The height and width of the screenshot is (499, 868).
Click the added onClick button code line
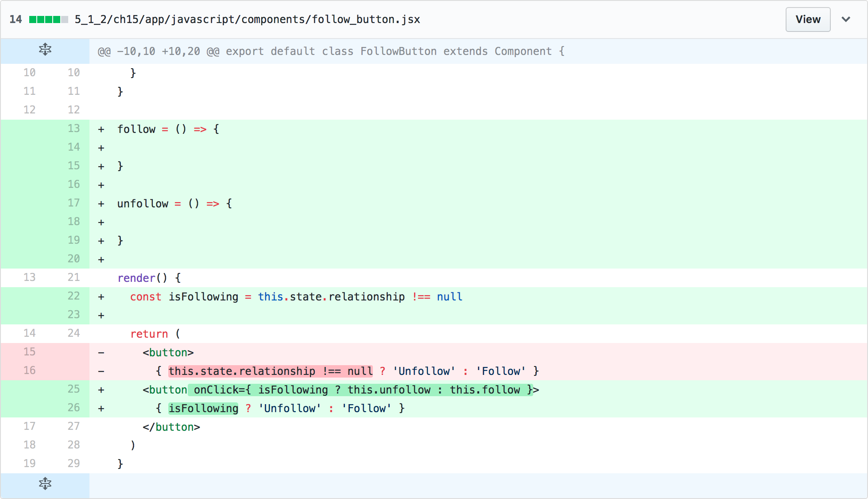[340, 390]
